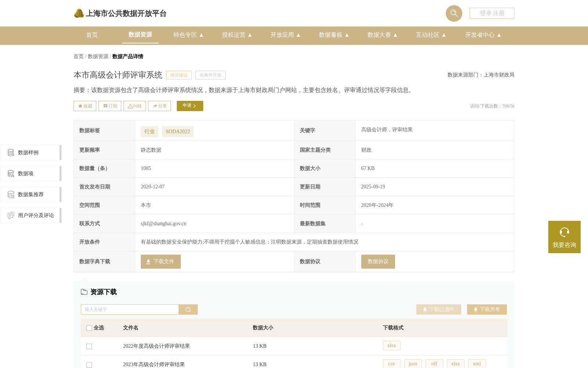588x368 pixels.
Task: Open the round search icon in header
Action: (x=454, y=13)
